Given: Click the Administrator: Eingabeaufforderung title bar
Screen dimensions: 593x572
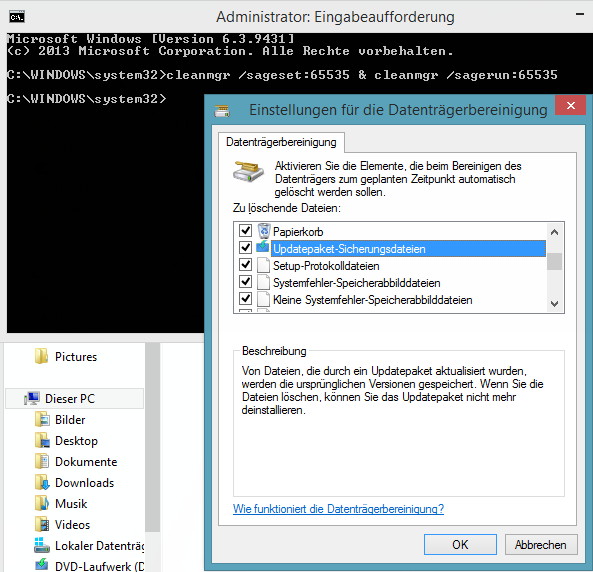Looking at the screenshot, I should [x=335, y=17].
